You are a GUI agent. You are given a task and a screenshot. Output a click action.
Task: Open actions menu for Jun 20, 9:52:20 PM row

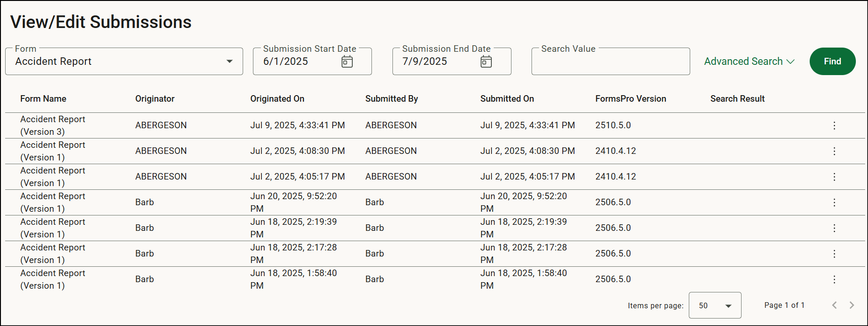coord(834,202)
